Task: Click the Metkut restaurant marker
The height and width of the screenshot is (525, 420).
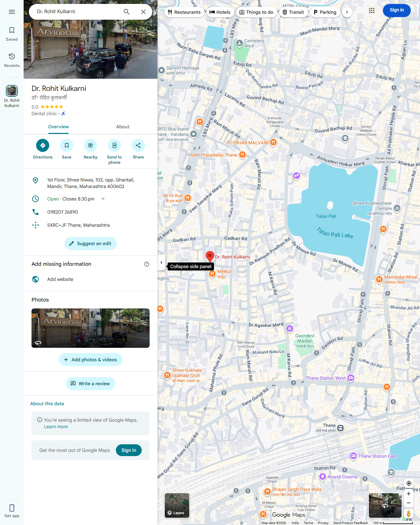Action: point(213,274)
